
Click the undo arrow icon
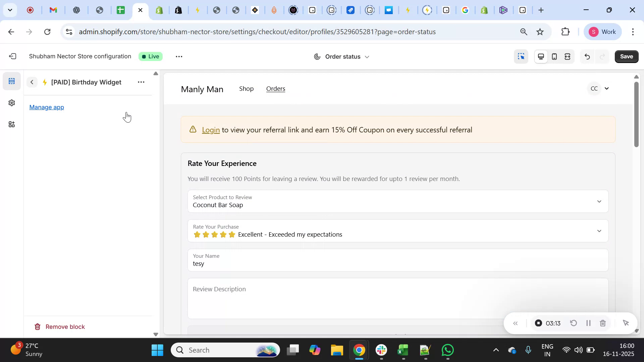pyautogui.click(x=587, y=56)
